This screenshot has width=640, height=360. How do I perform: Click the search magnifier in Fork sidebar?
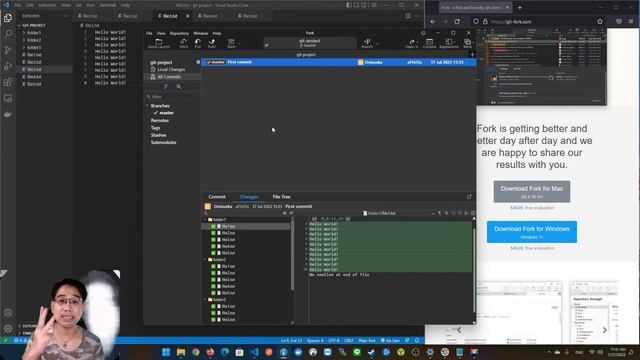(179, 87)
